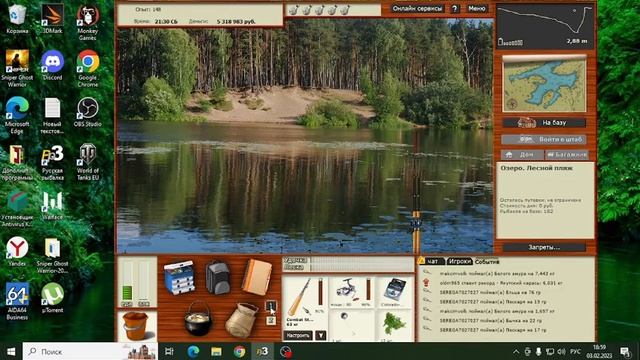Viewport: 640px width, 360px height.
Task: Open the gray backpack inventory
Action: click(218, 278)
